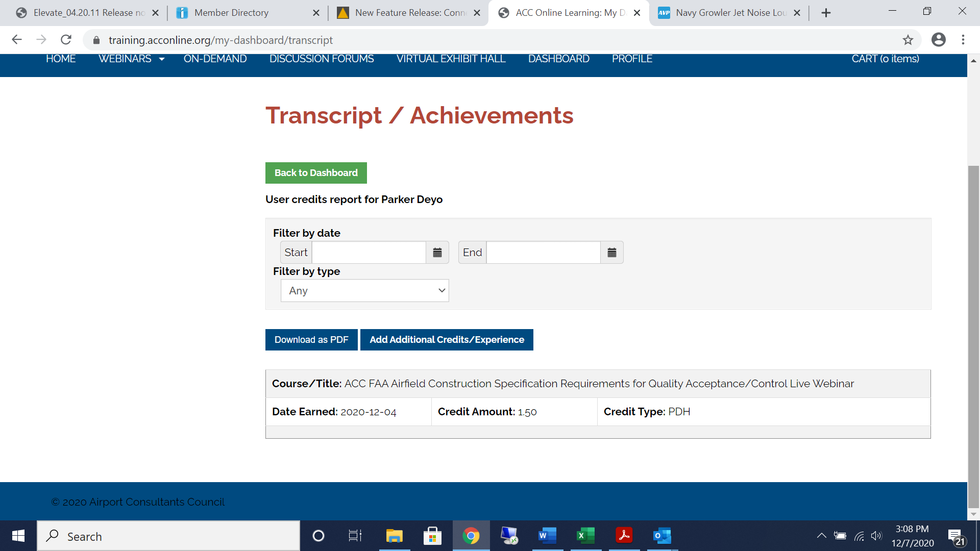Select the Credit Type PDH cell
This screenshot has width=980, height=551.
tap(764, 412)
